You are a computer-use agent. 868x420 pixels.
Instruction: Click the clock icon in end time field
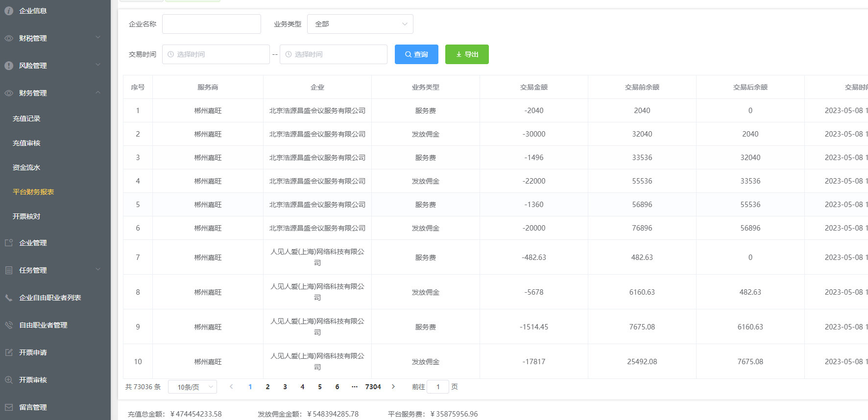click(x=289, y=54)
